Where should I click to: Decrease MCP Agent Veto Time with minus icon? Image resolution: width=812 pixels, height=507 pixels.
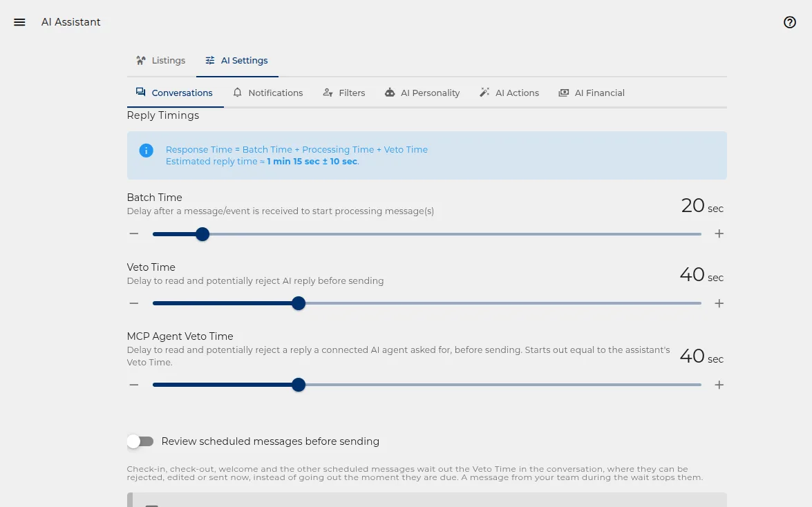coord(133,384)
